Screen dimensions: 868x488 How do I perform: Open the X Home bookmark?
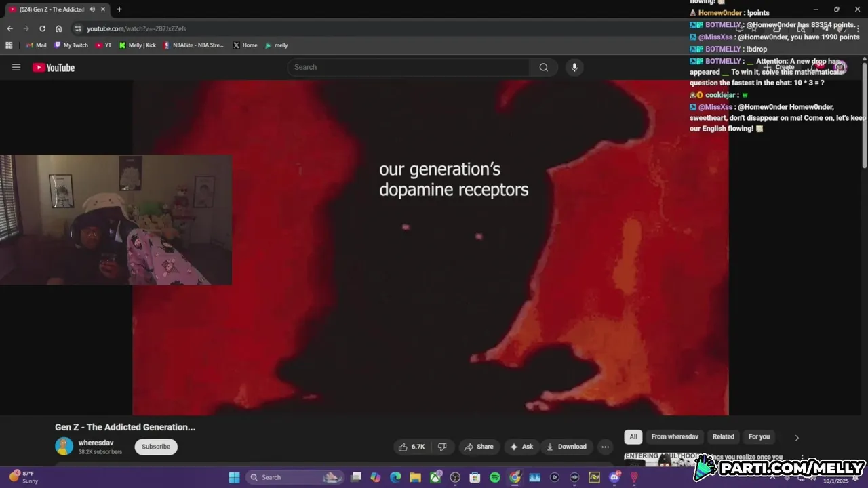click(245, 45)
